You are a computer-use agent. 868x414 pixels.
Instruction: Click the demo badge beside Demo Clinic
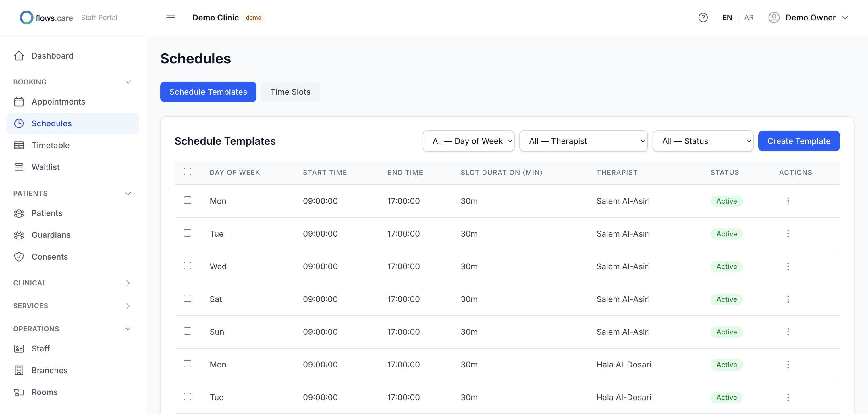tap(253, 18)
